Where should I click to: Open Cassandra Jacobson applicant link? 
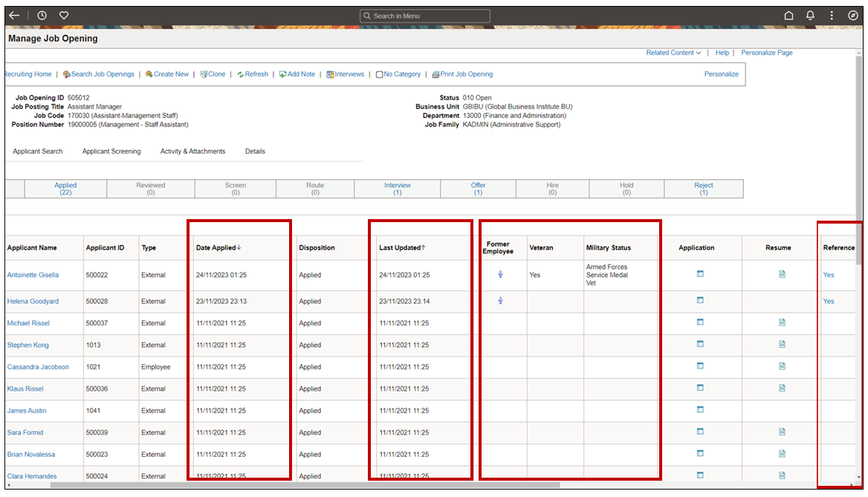(x=38, y=367)
